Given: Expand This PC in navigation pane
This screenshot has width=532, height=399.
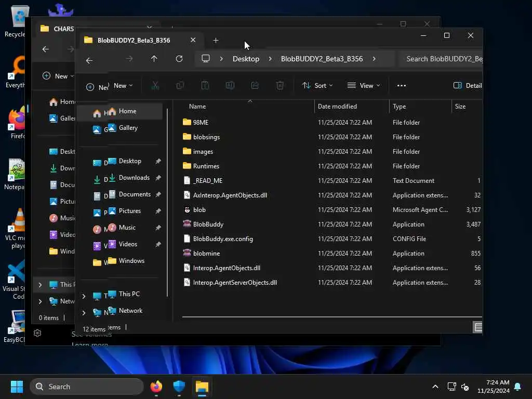Looking at the screenshot, I should coord(84,296).
